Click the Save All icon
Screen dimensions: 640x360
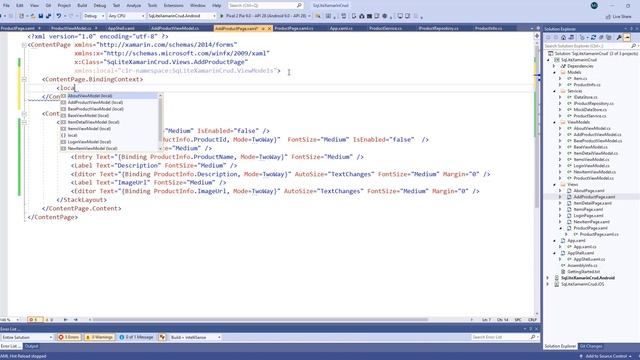coord(49,16)
